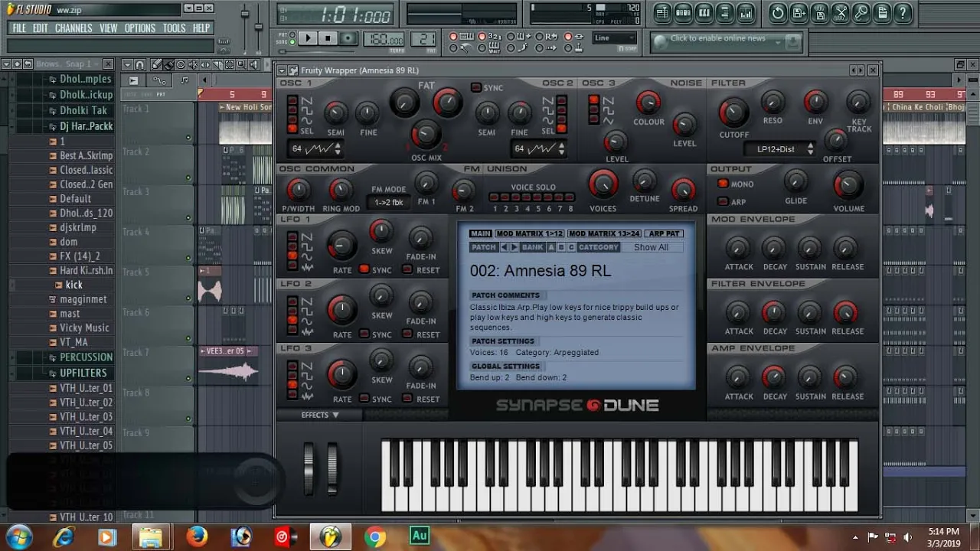Toggle LFO 3 SYNC switch
980x551 pixels.
click(x=364, y=399)
